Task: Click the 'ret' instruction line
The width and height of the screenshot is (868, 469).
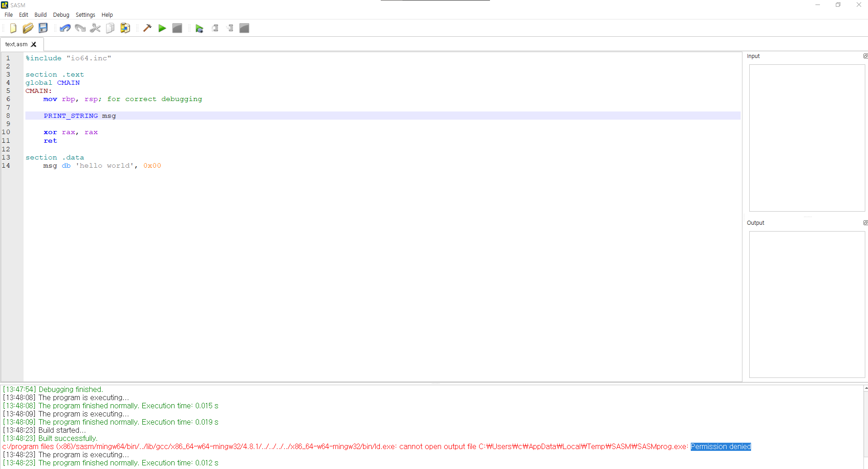Action: point(50,141)
